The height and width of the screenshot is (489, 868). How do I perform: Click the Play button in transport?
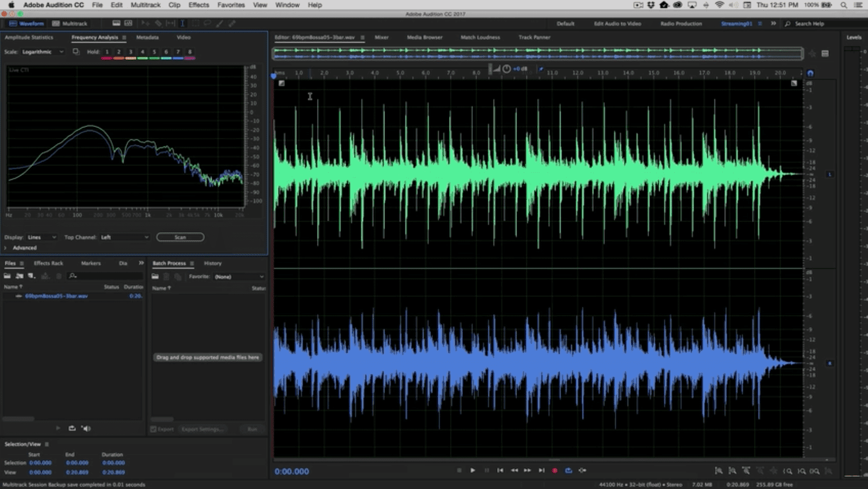pyautogui.click(x=472, y=471)
